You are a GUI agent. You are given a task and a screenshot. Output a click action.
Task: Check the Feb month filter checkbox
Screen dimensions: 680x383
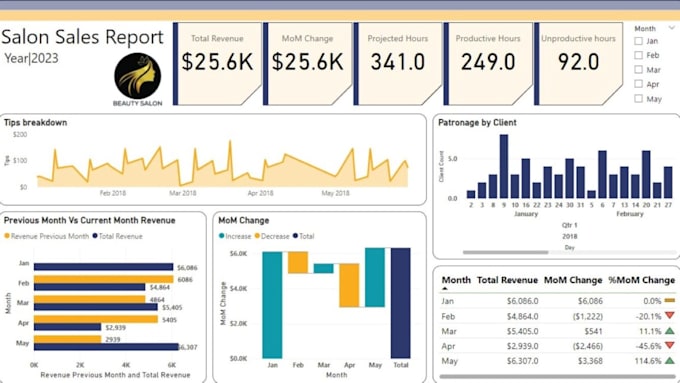click(x=638, y=56)
